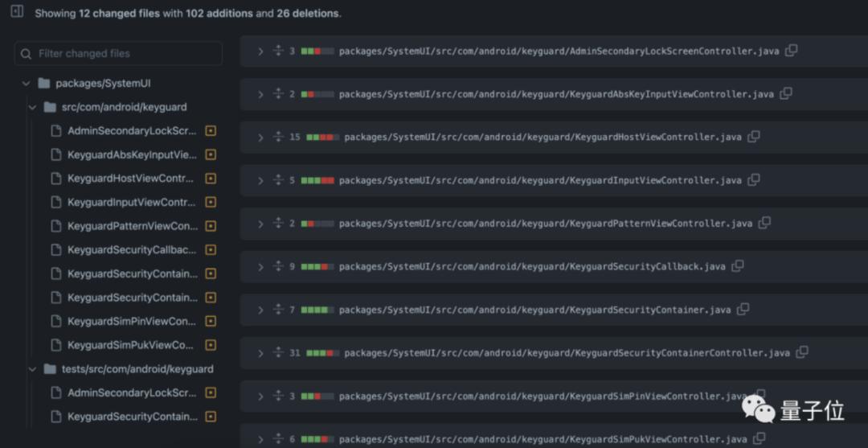
Task: Copy path of KeyguardSecurityContainerController.java
Action: pyautogui.click(x=802, y=353)
